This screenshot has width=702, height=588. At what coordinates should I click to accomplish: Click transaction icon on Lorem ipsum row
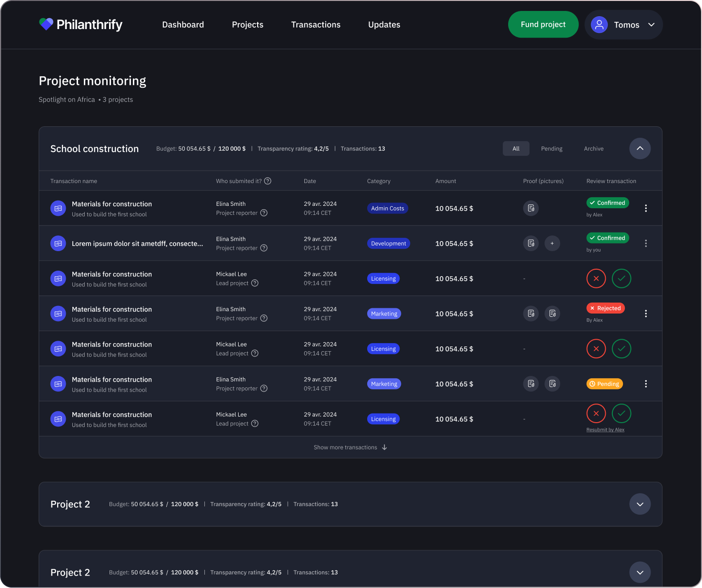coord(58,243)
